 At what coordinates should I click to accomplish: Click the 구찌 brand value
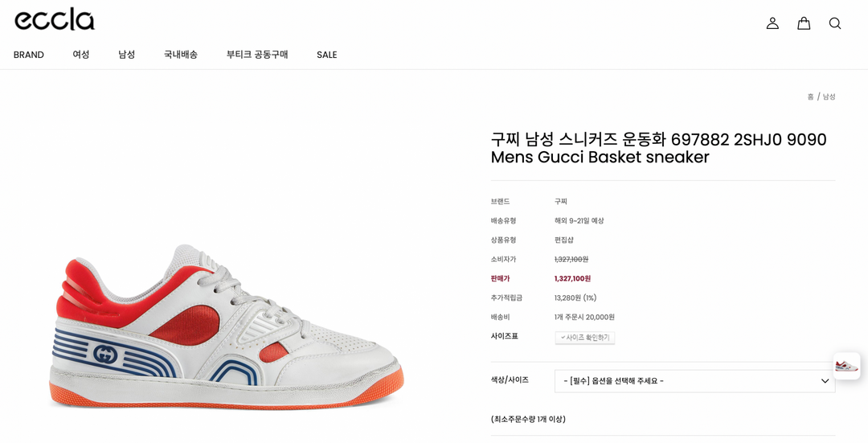[561, 202]
